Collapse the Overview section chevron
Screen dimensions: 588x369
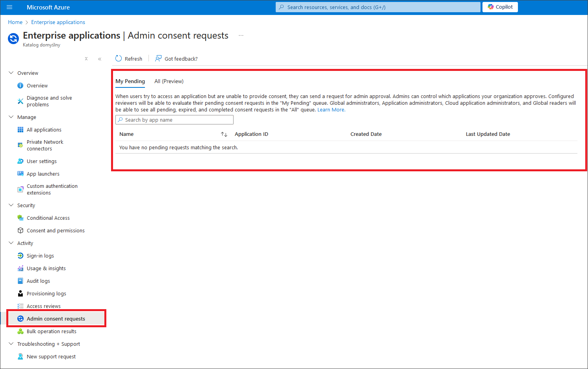click(x=11, y=73)
